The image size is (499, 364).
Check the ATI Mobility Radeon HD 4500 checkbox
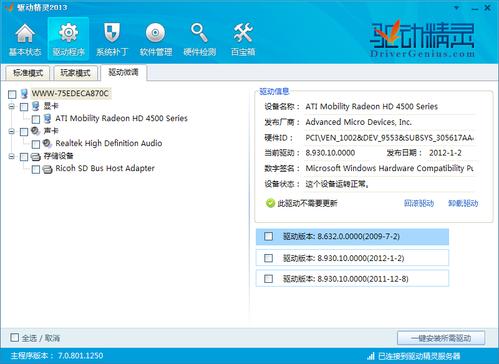[36, 119]
